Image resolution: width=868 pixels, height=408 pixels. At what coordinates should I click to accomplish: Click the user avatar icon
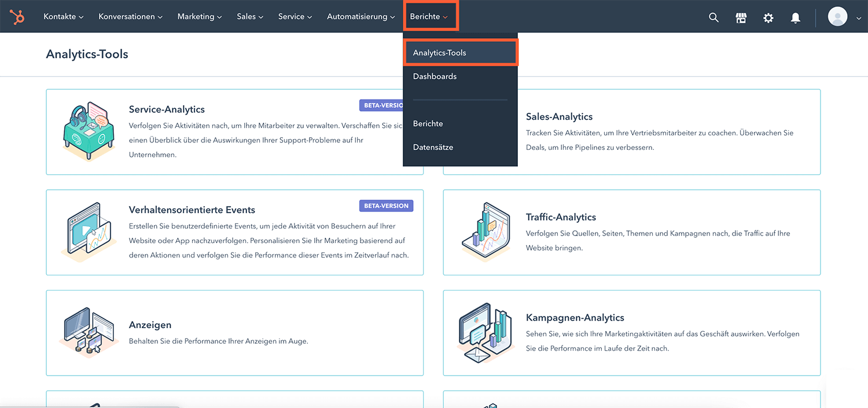[837, 17]
